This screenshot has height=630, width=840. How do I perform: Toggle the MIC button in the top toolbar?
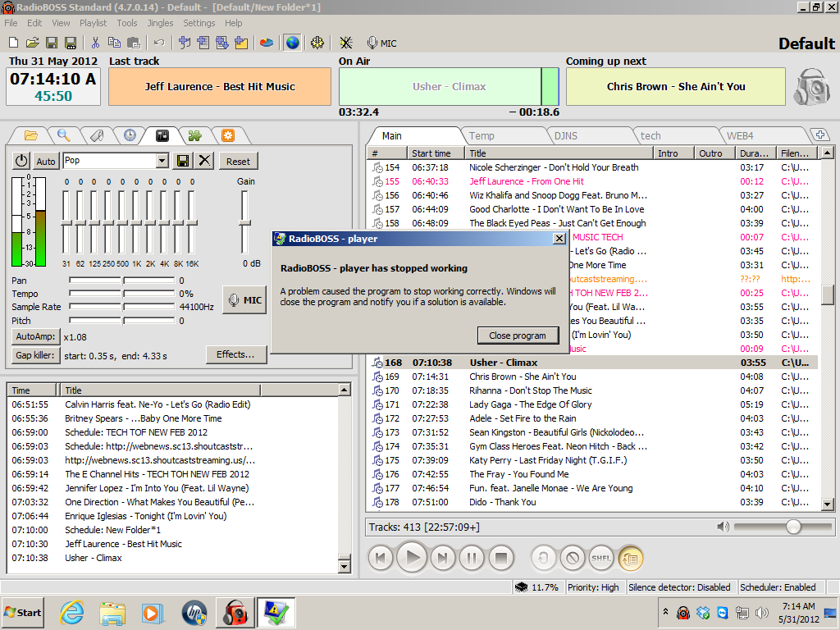(x=382, y=43)
